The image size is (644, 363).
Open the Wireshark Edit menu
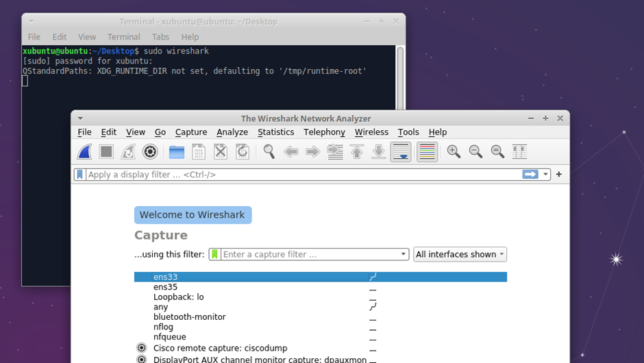pos(109,132)
